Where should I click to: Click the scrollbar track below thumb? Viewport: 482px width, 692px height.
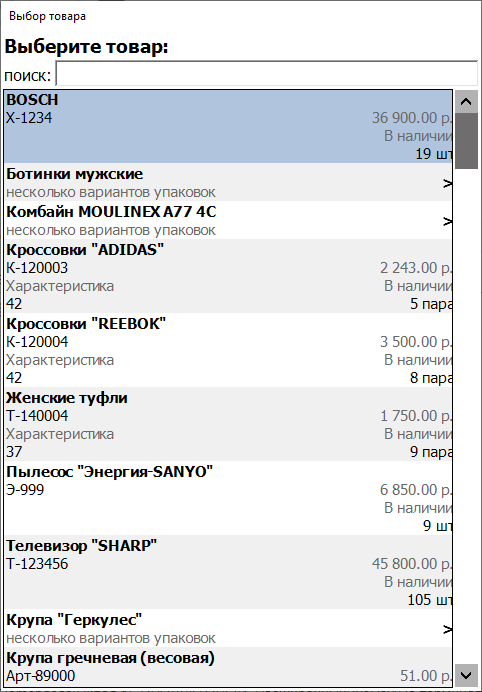coord(467,416)
